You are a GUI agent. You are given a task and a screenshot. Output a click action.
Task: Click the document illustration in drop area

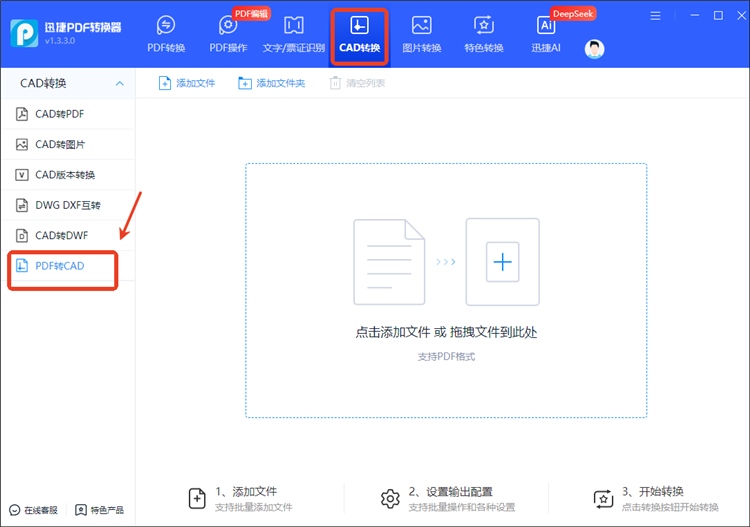point(389,262)
